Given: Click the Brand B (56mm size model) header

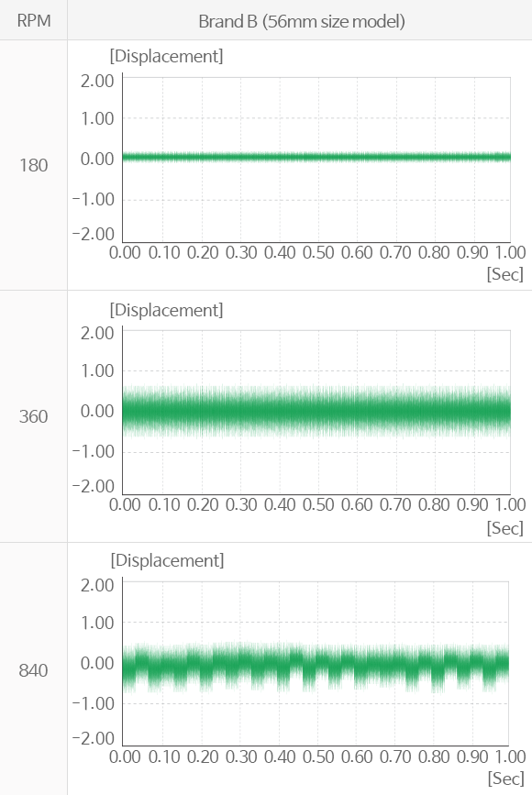Looking at the screenshot, I should pos(301,21).
